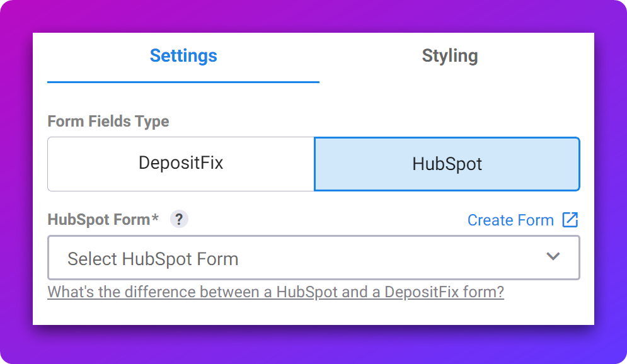The image size is (627, 364).
Task: Click the external link icon beside Create Form
Action: [x=570, y=220]
